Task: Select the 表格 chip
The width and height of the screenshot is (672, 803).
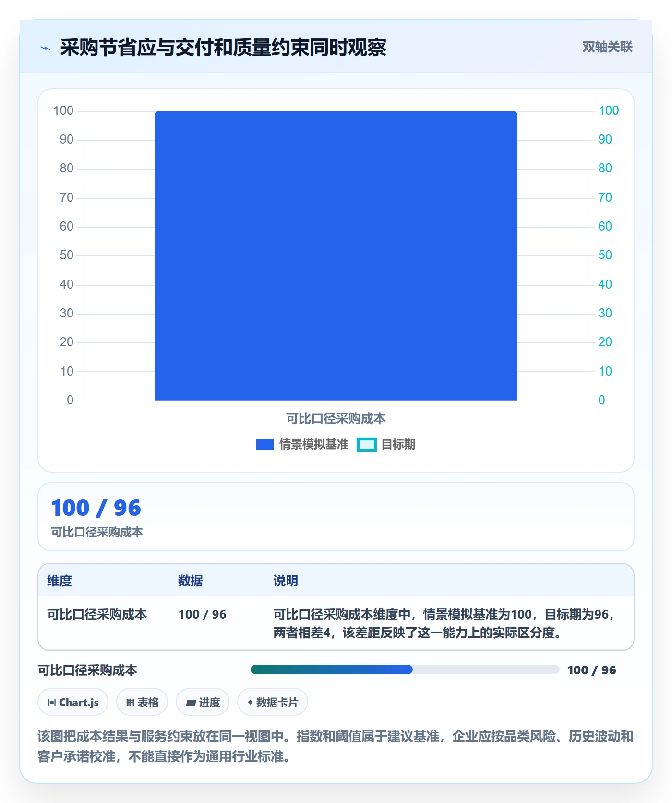Action: click(142, 702)
